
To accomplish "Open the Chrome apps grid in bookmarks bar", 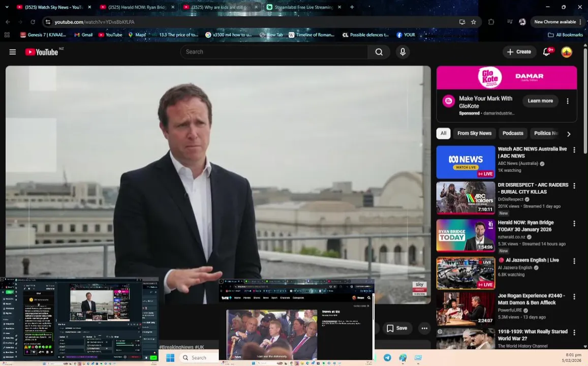I will click(7, 35).
